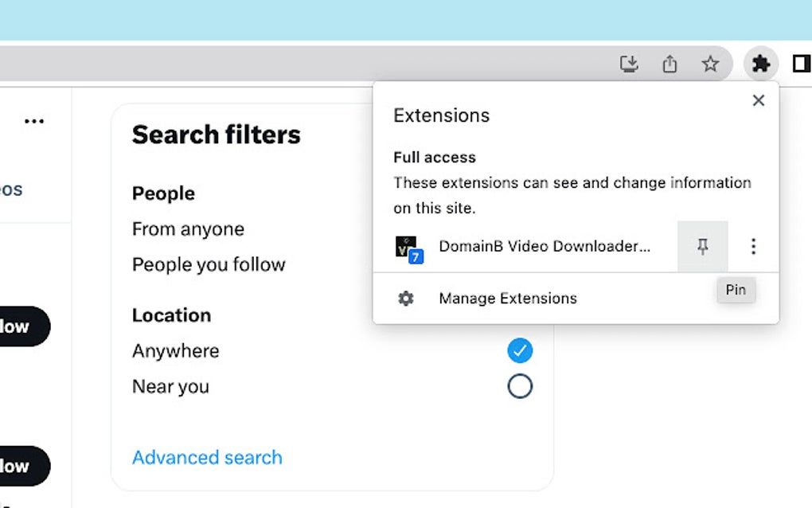Bookmark this page with the star icon
The width and height of the screenshot is (812, 508).
pyautogui.click(x=710, y=64)
